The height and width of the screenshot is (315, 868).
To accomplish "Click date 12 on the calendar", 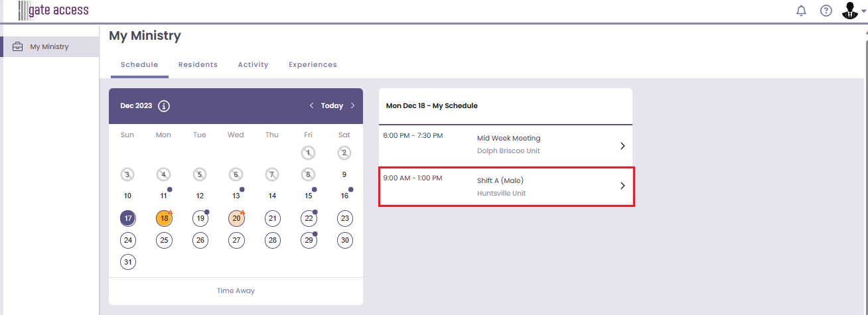I will [x=200, y=196].
